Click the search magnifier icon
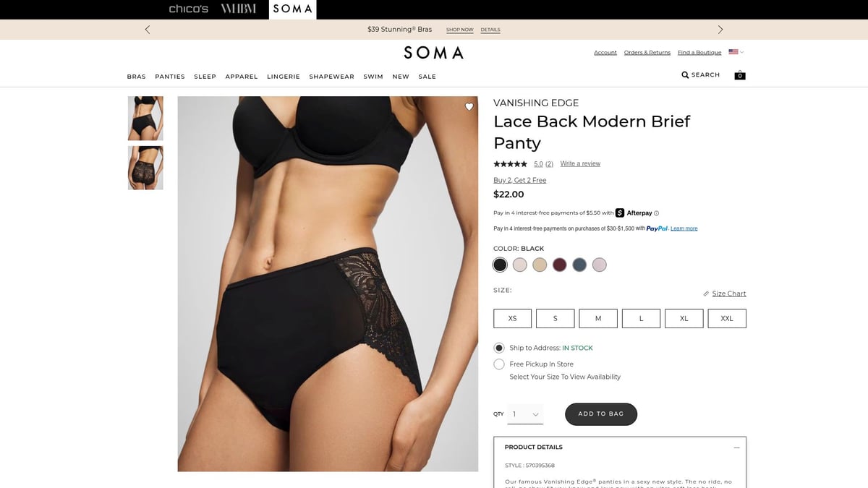868x488 pixels. point(685,74)
